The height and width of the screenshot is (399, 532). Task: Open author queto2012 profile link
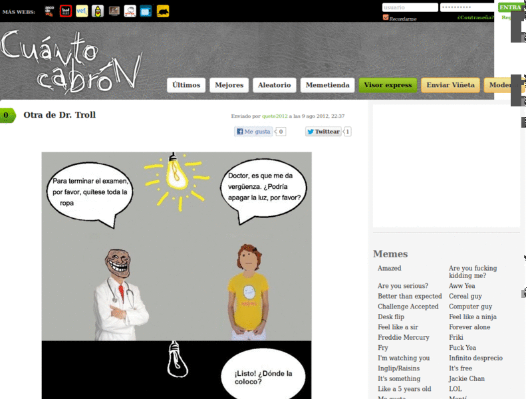(275, 116)
